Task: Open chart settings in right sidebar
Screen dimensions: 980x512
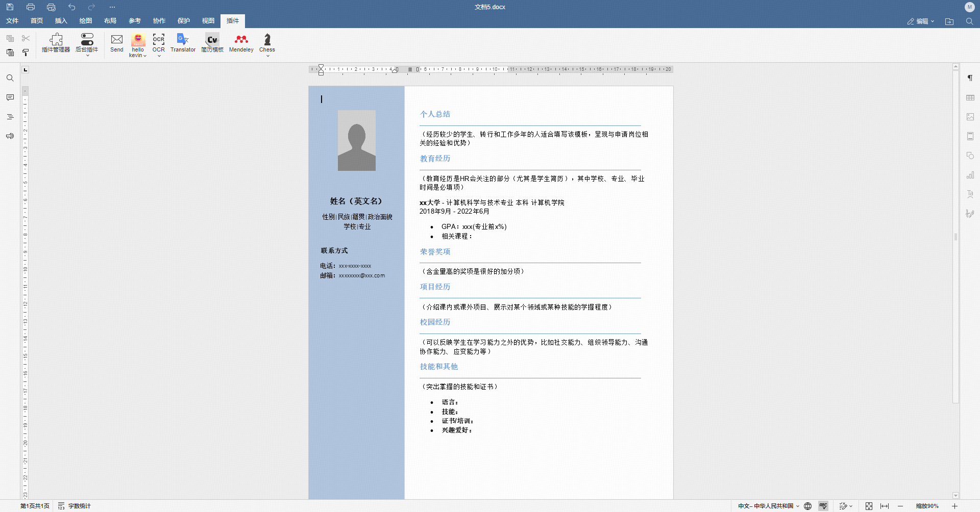Action: (x=970, y=175)
